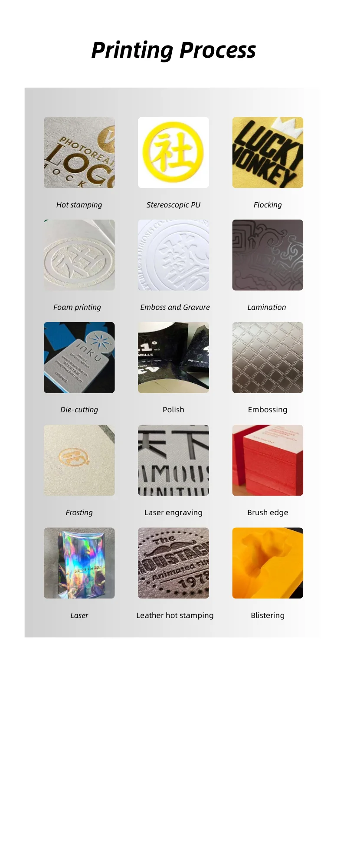
Task: Open the yellow Blistering tray image
Action: coord(268,563)
